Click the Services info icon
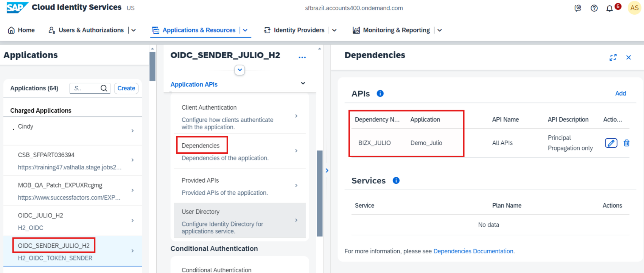This screenshot has width=644, height=273. pyautogui.click(x=396, y=180)
